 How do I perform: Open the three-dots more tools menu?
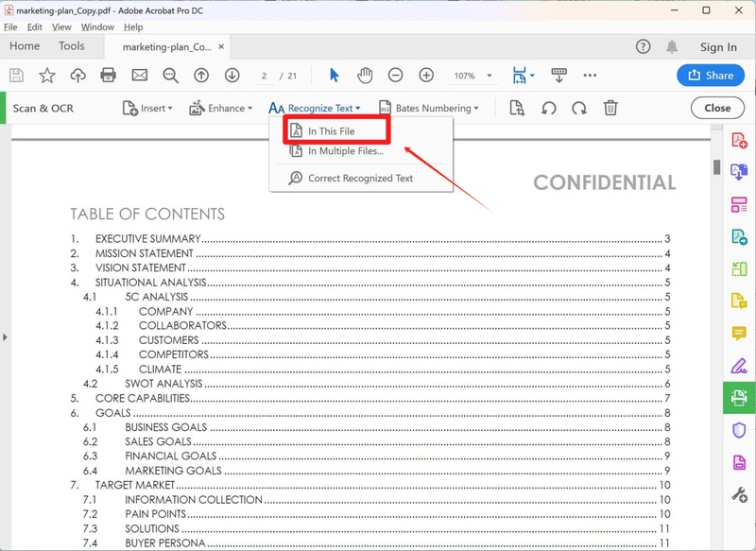click(x=590, y=76)
